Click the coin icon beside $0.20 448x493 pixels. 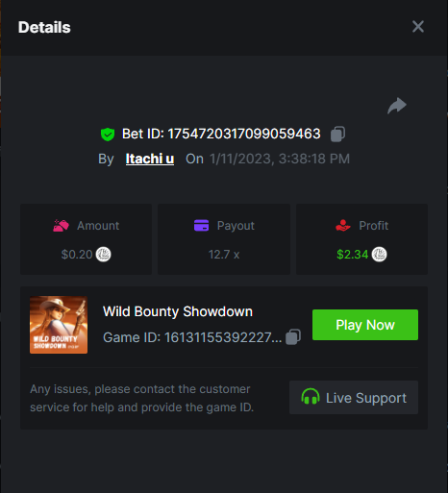point(103,255)
